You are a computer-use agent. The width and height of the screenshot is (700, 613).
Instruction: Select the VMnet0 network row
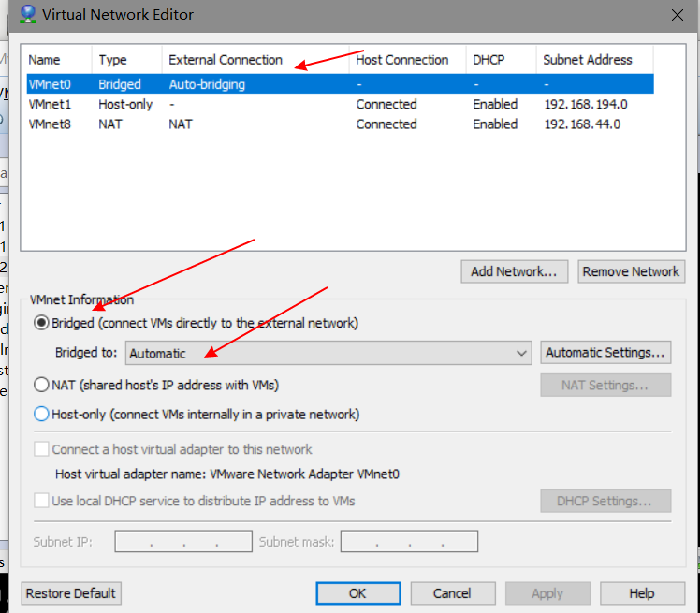pos(341,84)
